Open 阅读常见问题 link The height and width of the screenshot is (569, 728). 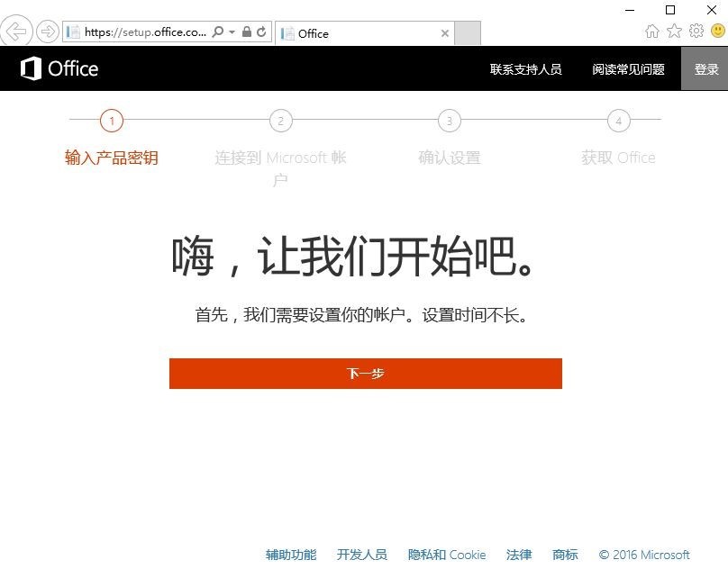[628, 69]
